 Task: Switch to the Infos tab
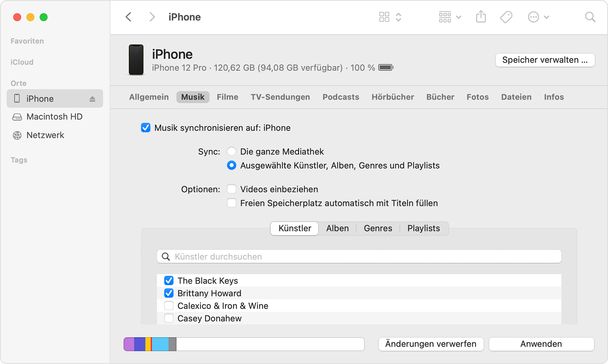point(554,97)
